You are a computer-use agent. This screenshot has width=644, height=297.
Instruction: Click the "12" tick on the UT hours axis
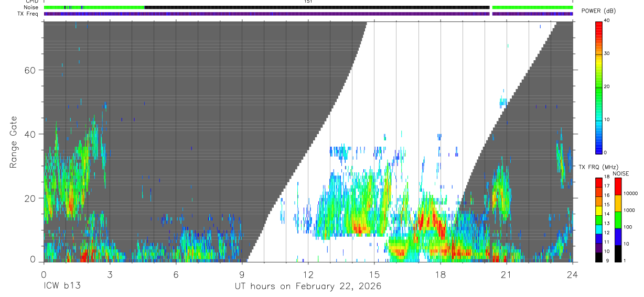click(308, 274)
